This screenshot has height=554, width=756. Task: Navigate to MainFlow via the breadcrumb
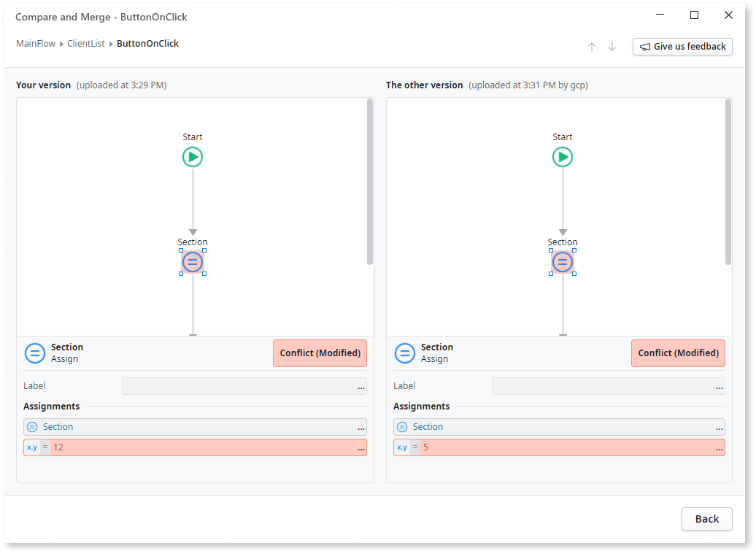tap(35, 43)
